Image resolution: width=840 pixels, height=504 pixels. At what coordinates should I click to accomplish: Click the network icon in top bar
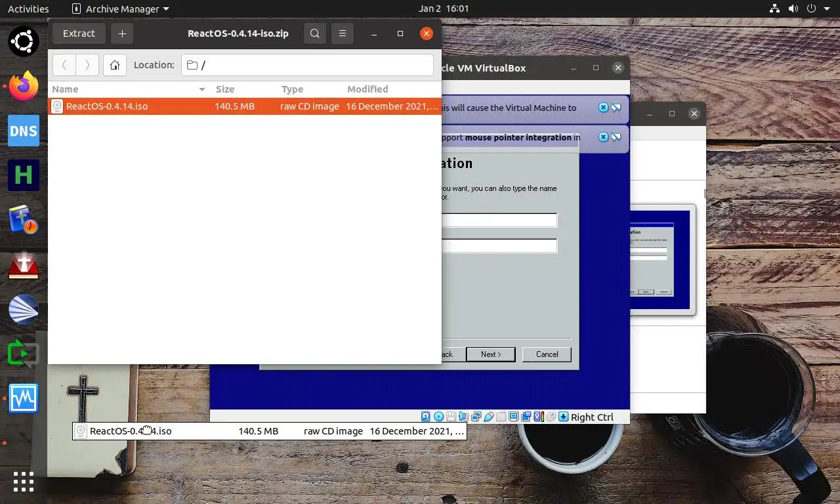pos(775,9)
